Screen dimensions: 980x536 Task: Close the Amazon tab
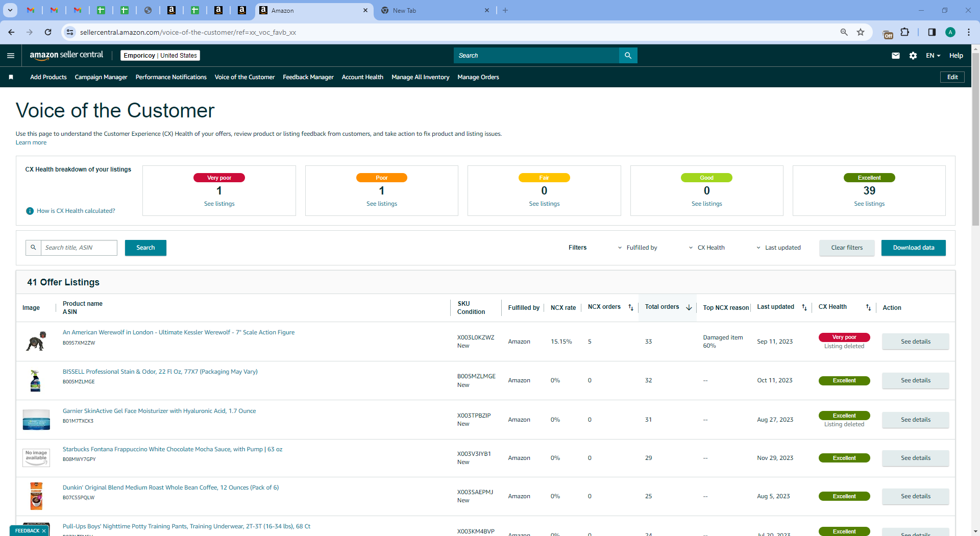365,10
